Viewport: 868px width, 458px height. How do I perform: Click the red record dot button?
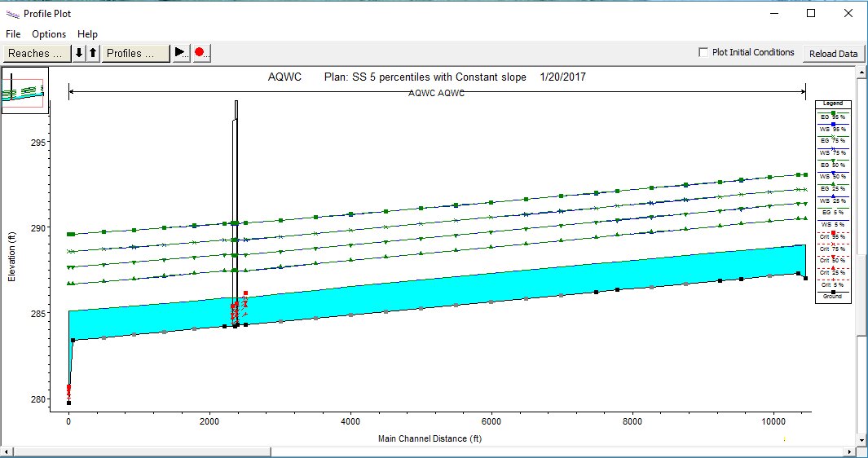coord(201,53)
